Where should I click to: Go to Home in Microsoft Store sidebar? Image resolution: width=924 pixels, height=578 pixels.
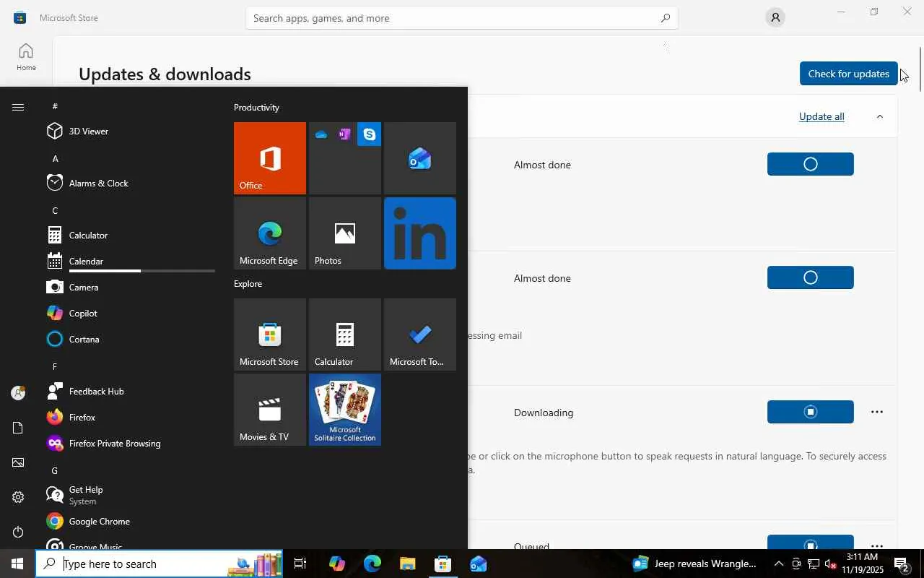(26, 56)
